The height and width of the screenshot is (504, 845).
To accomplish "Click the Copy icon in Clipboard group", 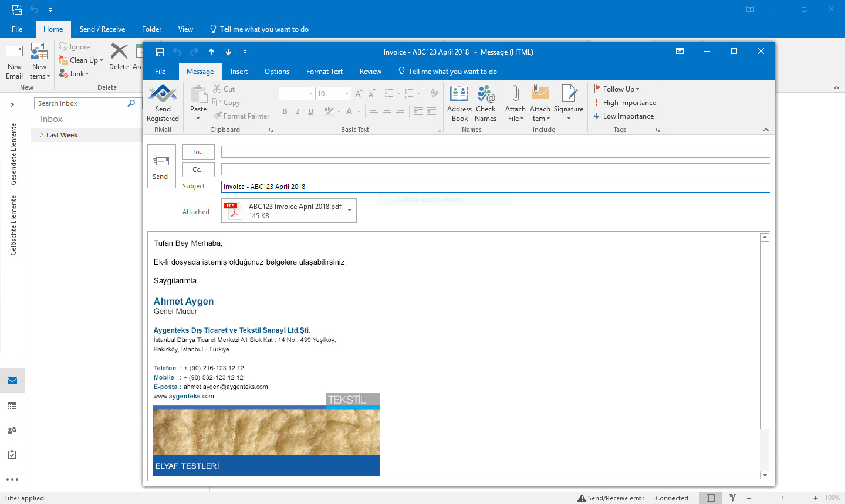I will 217,102.
